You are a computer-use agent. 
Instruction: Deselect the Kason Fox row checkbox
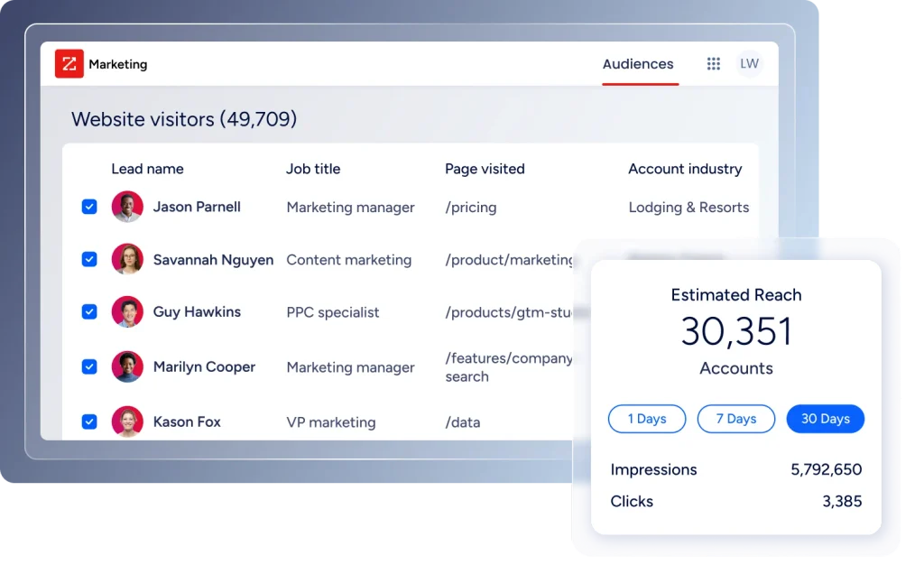(89, 421)
